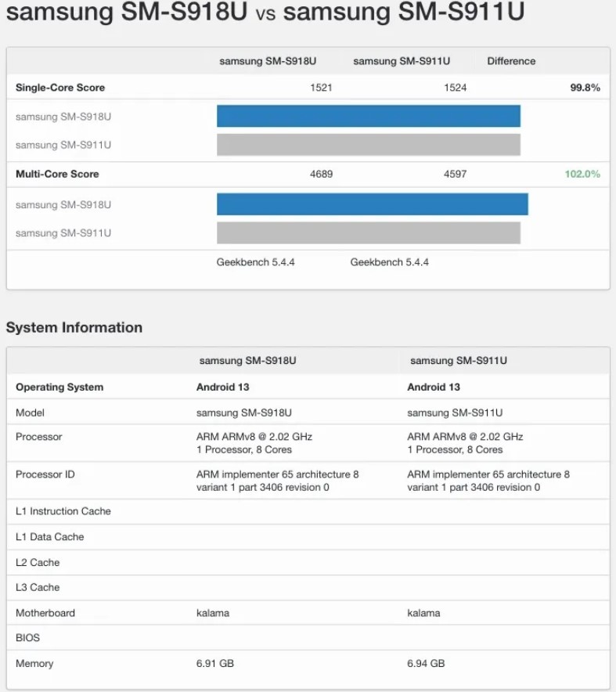This screenshot has width=616, height=692.
Task: Click the Difference column header
Action: 511,61
